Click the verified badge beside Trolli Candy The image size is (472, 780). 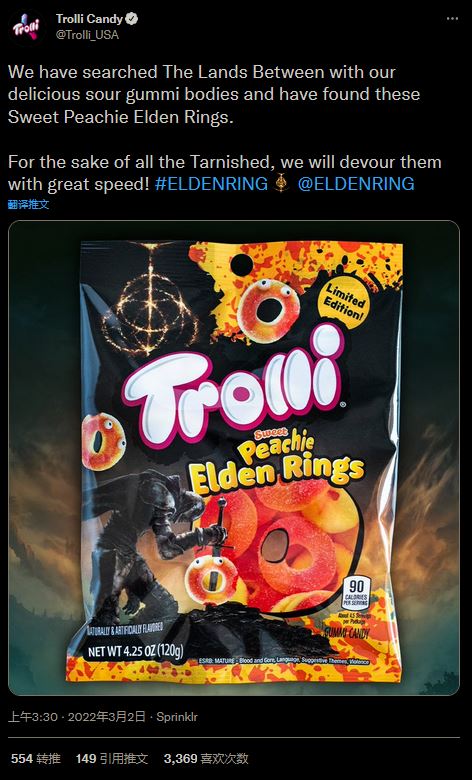(132, 19)
